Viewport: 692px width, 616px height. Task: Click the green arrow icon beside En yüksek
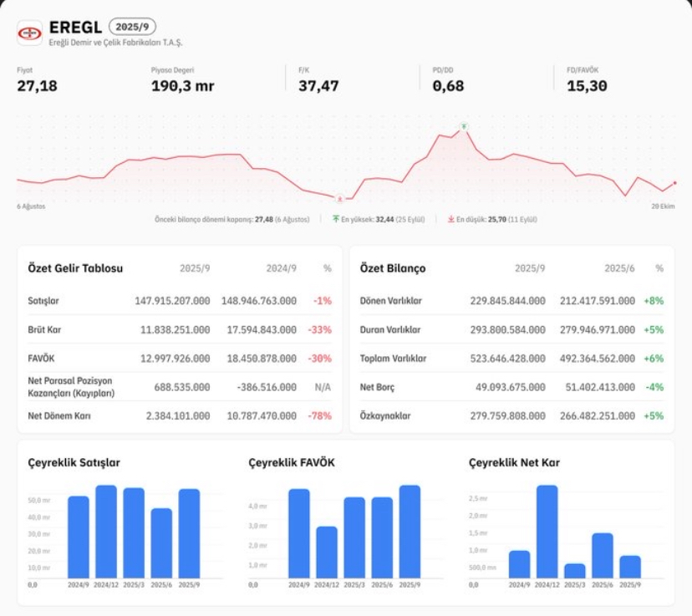336,219
